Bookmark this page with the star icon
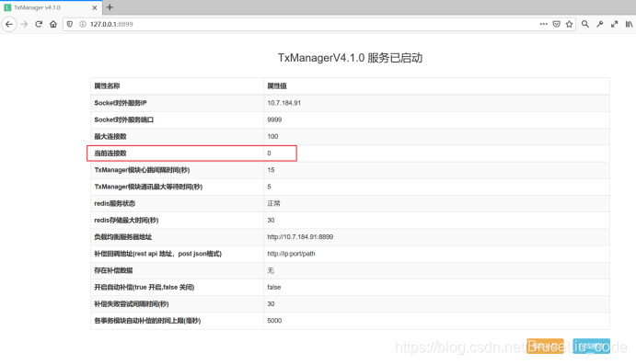Screen dimensions: 636x364 point(569,24)
